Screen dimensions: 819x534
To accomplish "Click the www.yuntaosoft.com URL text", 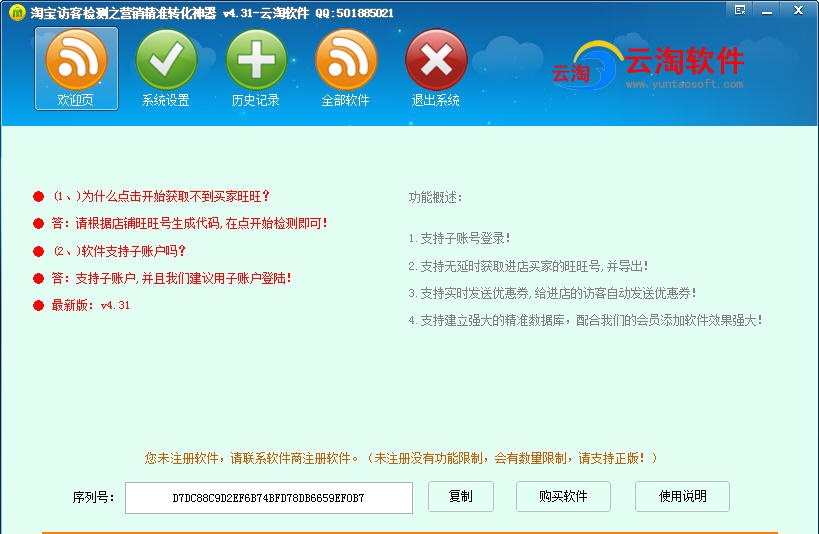I will pos(684,84).
